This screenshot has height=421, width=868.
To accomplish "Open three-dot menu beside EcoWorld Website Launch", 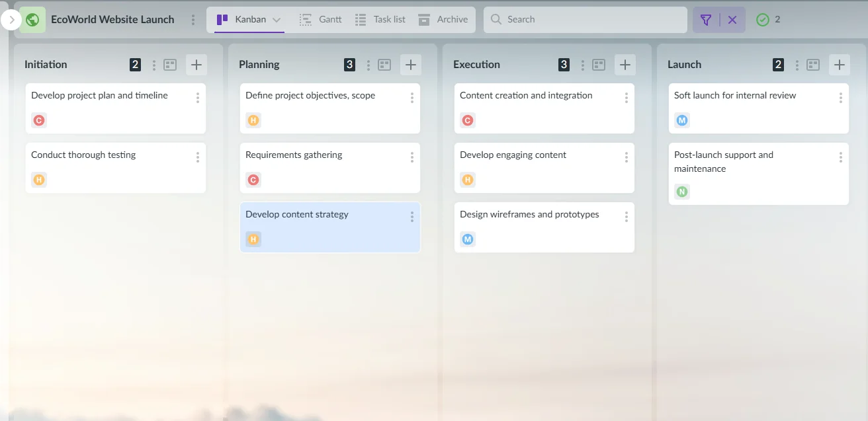I will coord(193,20).
